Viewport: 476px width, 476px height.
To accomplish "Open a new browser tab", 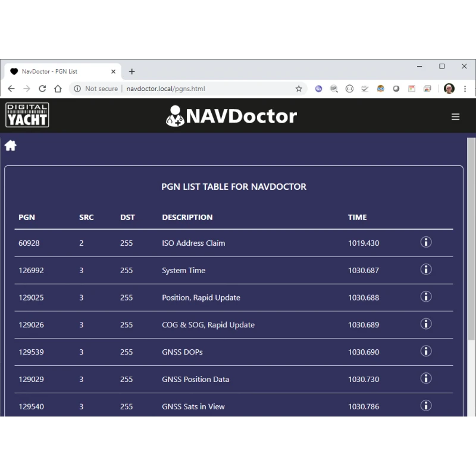I will (132, 71).
